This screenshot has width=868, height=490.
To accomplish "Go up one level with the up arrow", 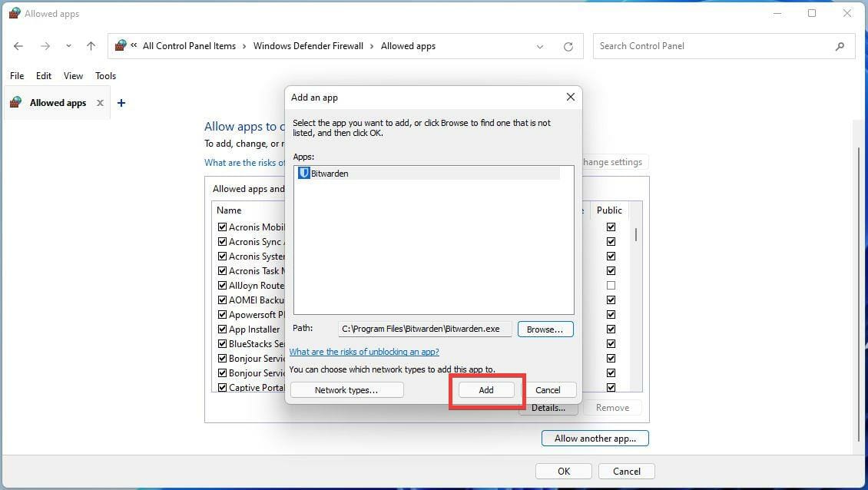I will [91, 46].
